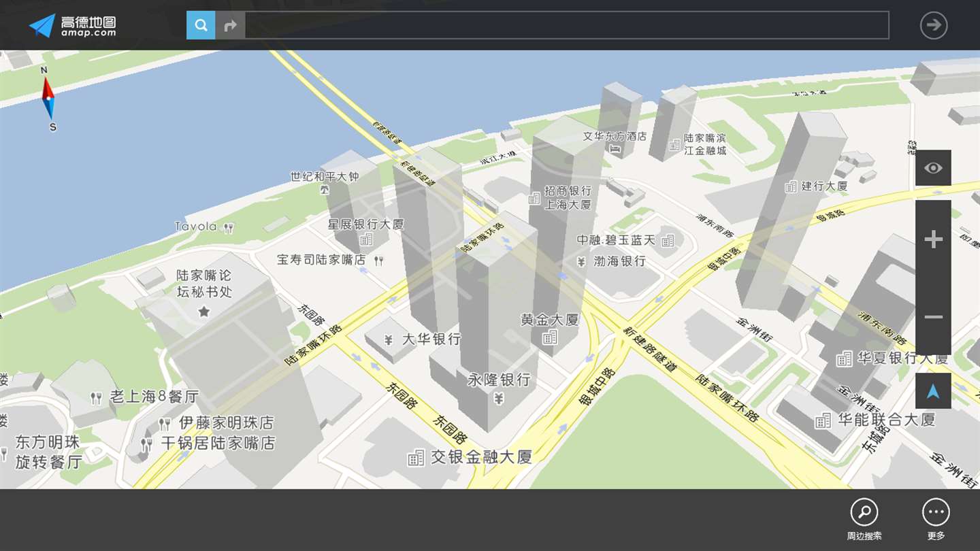Select the 星展银行大厦 label

366,224
